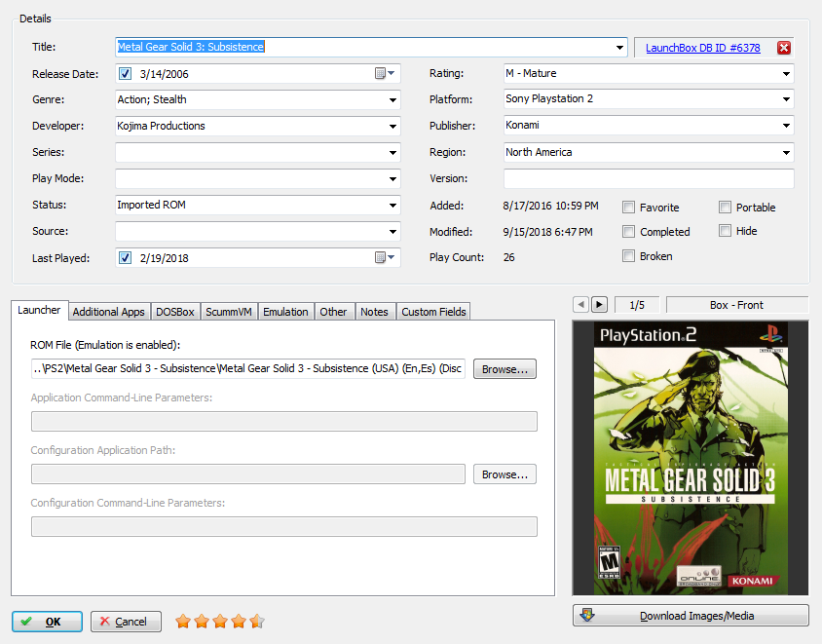This screenshot has height=644, width=822.
Task: Open the Custom Fields tab
Action: [x=433, y=312]
